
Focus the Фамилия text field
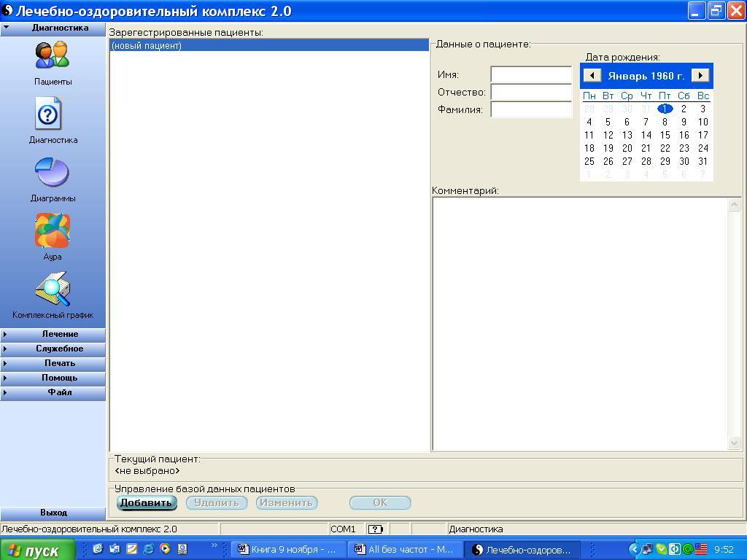[x=531, y=109]
